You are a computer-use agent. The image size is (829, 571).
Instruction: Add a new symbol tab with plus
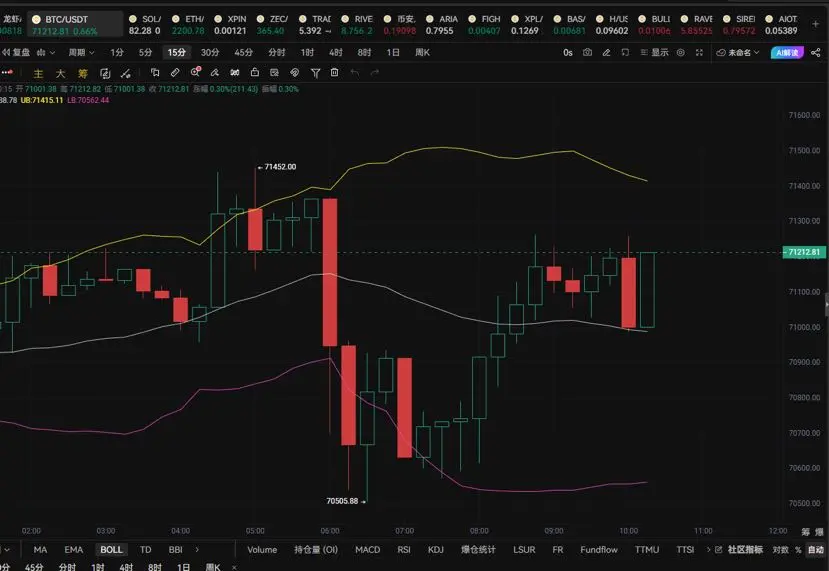coord(816,24)
